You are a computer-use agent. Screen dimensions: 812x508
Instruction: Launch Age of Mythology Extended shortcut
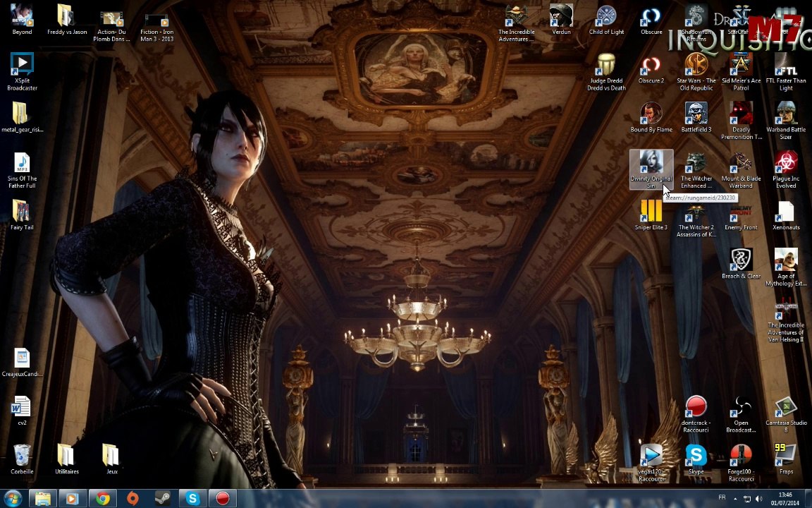click(x=786, y=267)
